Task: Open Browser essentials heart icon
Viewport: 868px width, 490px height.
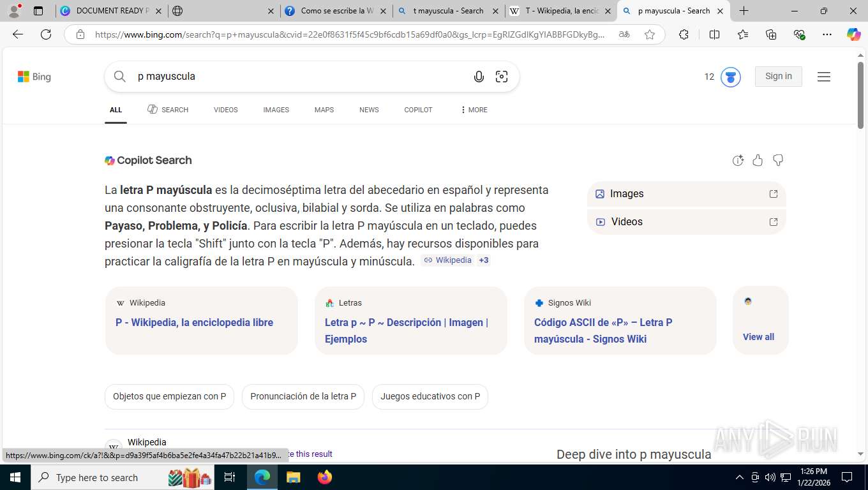Action: click(799, 34)
